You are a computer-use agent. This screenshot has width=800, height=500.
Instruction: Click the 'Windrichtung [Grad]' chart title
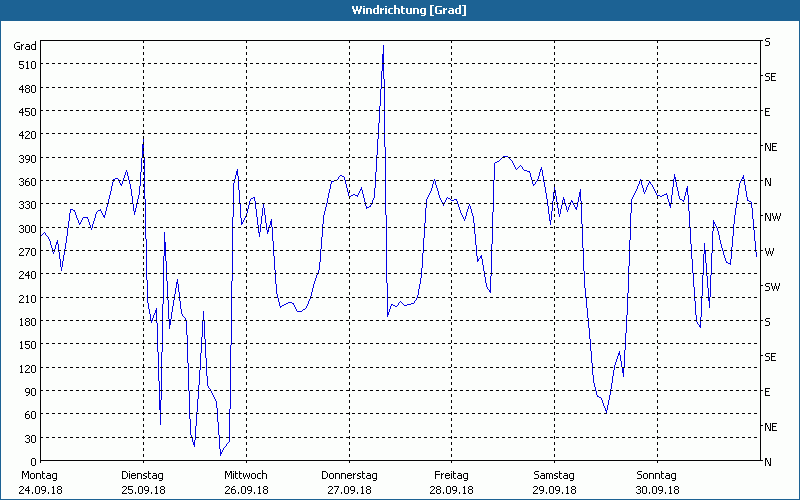[409, 10]
